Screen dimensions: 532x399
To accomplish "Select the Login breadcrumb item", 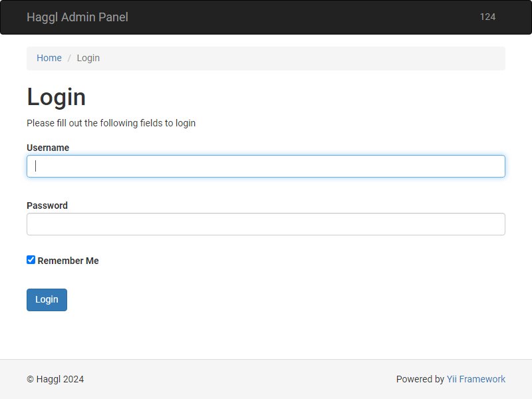I will coord(88,58).
